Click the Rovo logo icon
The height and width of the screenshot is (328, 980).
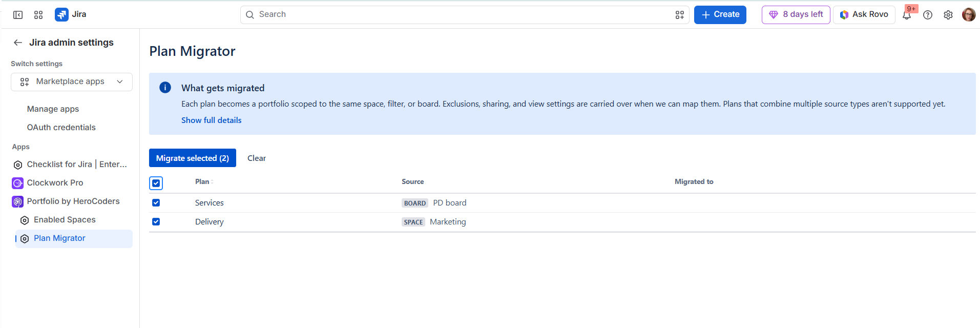844,15
